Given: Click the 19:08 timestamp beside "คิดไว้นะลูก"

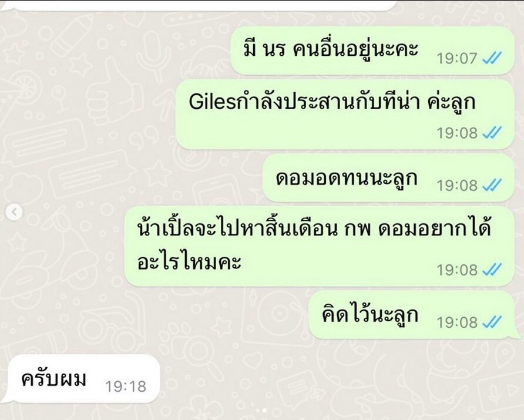Looking at the screenshot, I should [x=457, y=322].
